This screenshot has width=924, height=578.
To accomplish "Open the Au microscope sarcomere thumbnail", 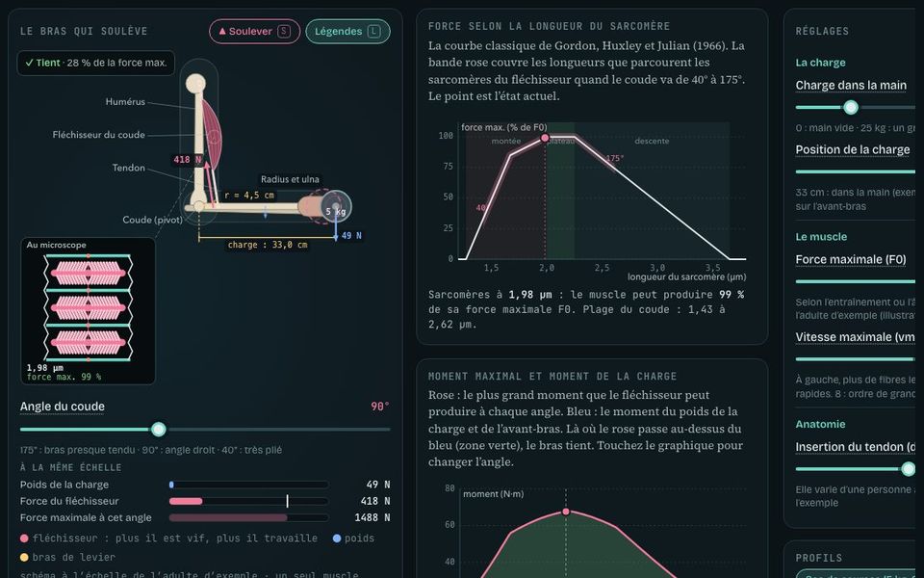I will [x=88, y=311].
